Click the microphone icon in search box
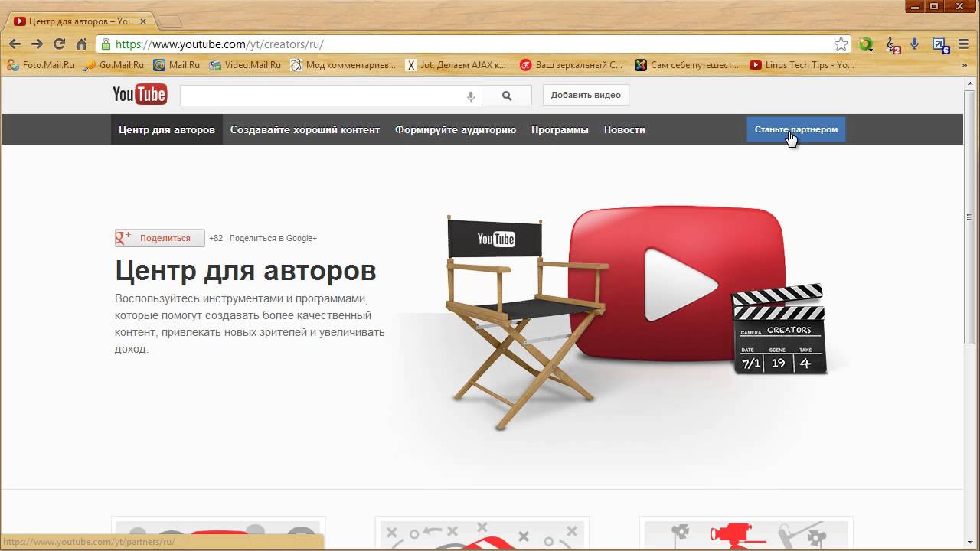980x551 pixels. [471, 96]
